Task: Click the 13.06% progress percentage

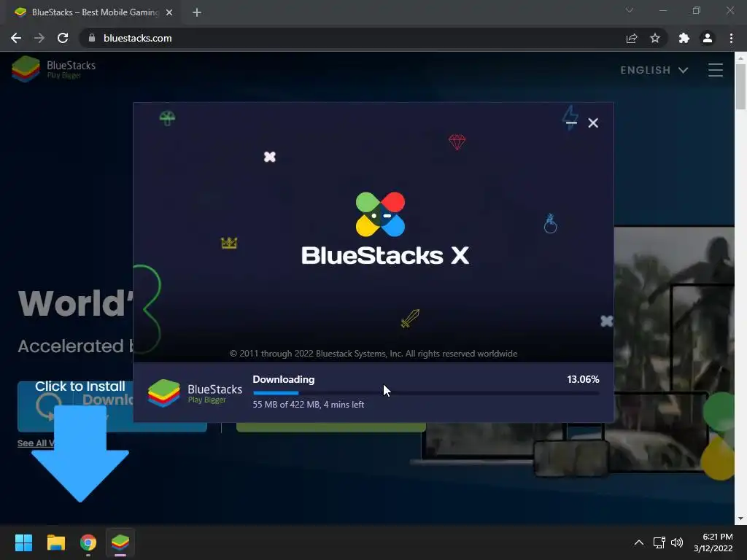Action: 583,379
